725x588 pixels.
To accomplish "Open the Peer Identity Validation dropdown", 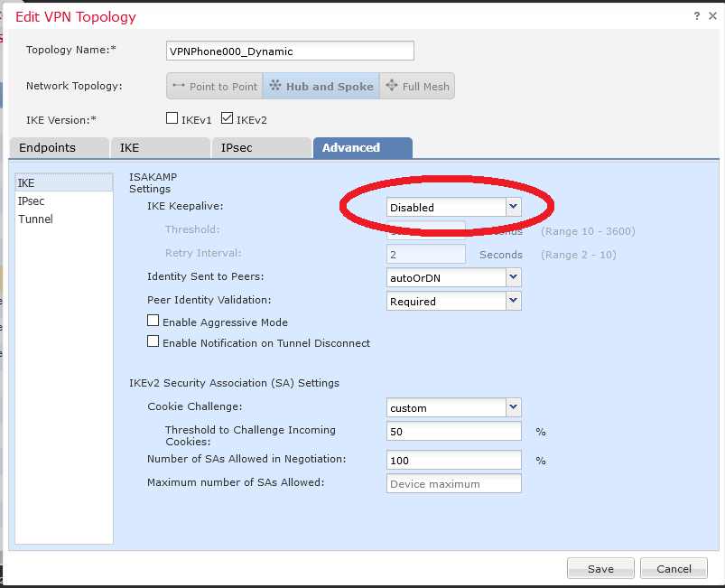I will point(513,301).
